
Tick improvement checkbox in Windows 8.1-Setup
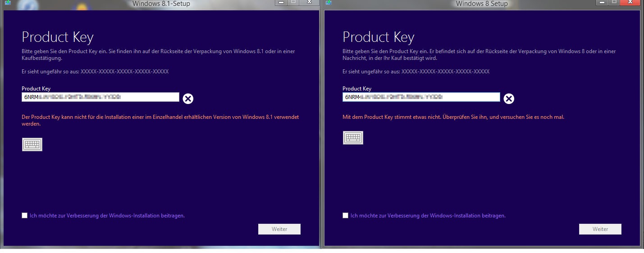(25, 216)
